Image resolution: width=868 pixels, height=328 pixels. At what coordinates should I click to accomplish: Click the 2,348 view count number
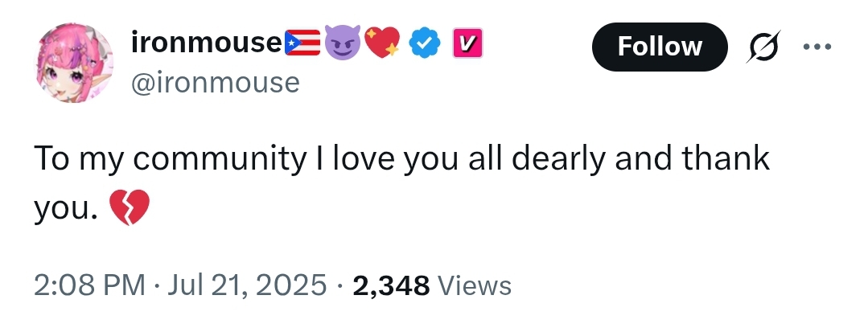coord(391,285)
